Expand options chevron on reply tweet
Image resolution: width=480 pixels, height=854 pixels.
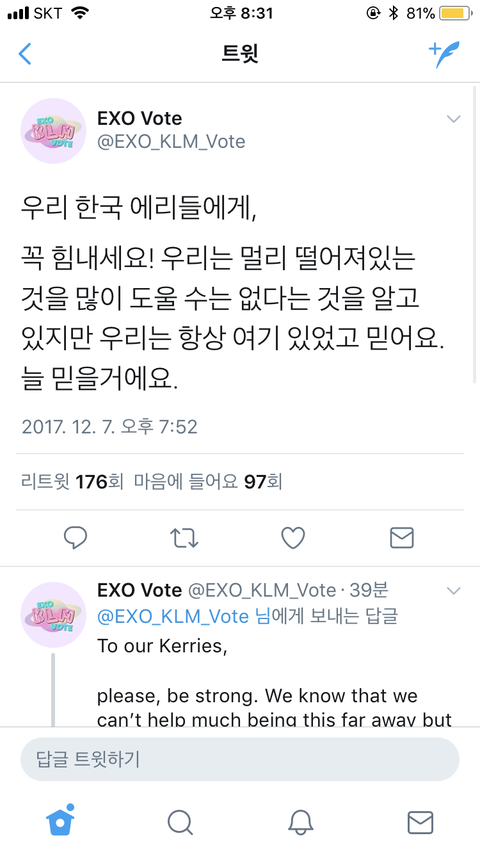pos(453,590)
